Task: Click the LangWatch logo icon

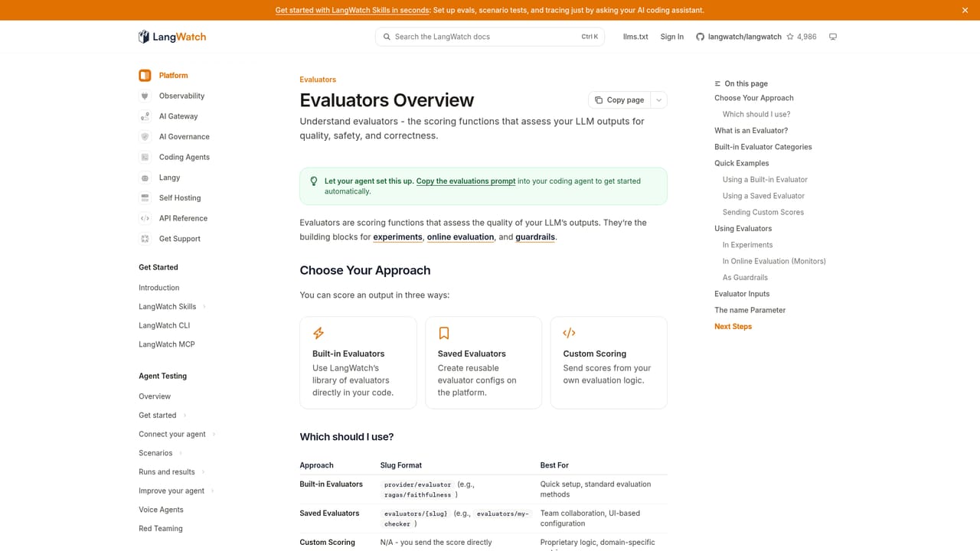Action: (x=144, y=37)
